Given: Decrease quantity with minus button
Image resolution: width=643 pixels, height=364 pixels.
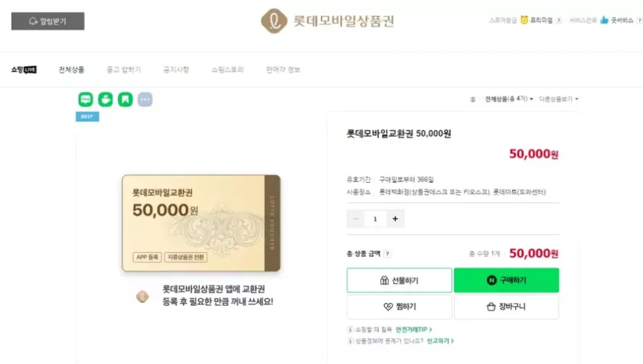Looking at the screenshot, I should (x=356, y=219).
